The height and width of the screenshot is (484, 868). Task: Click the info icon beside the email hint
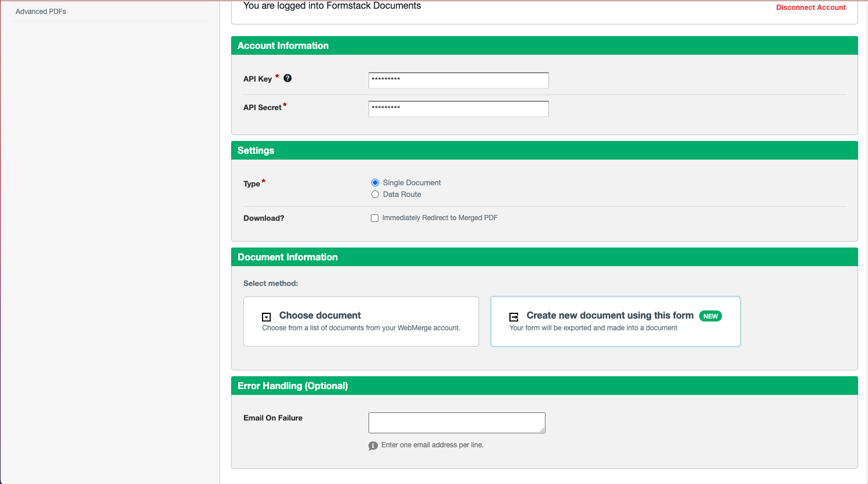coord(373,446)
